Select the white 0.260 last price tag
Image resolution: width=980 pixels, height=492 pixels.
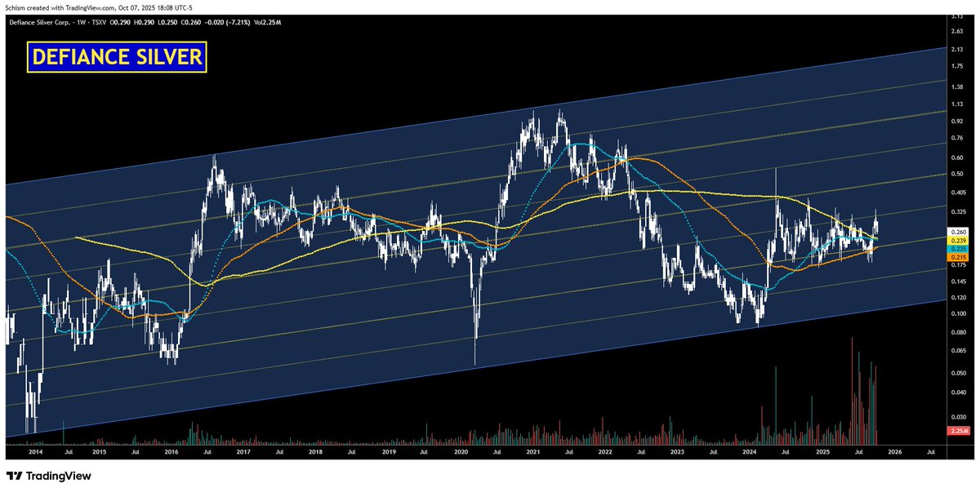coord(959,232)
